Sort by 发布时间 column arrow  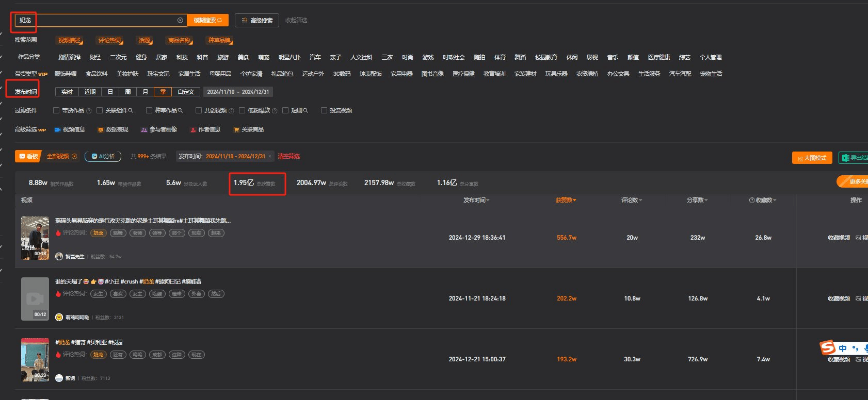488,201
